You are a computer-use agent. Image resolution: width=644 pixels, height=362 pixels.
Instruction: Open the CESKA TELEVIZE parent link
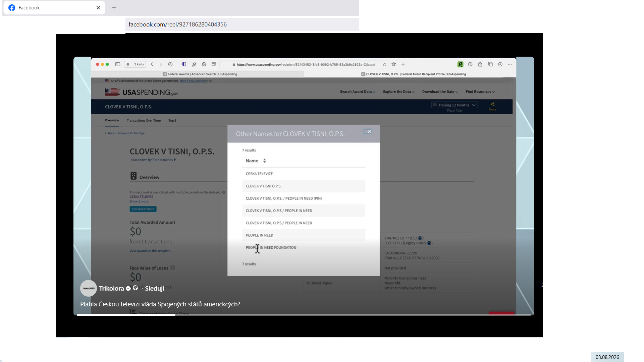(141, 197)
